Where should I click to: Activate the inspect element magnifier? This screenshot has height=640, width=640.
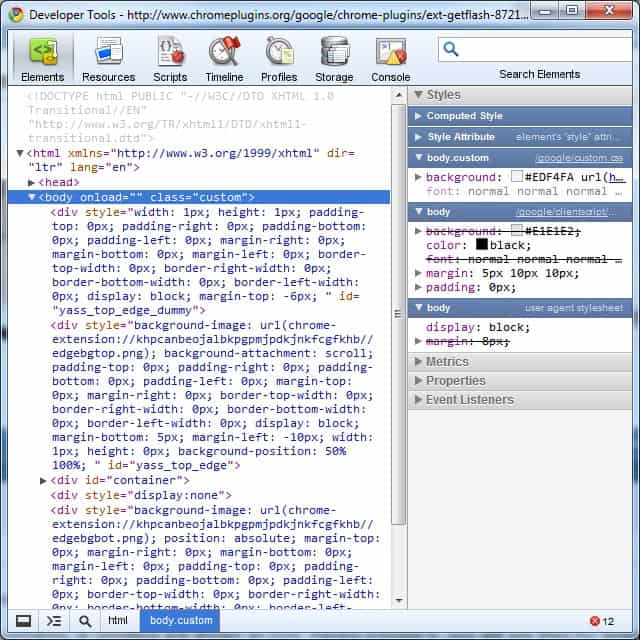(85, 621)
